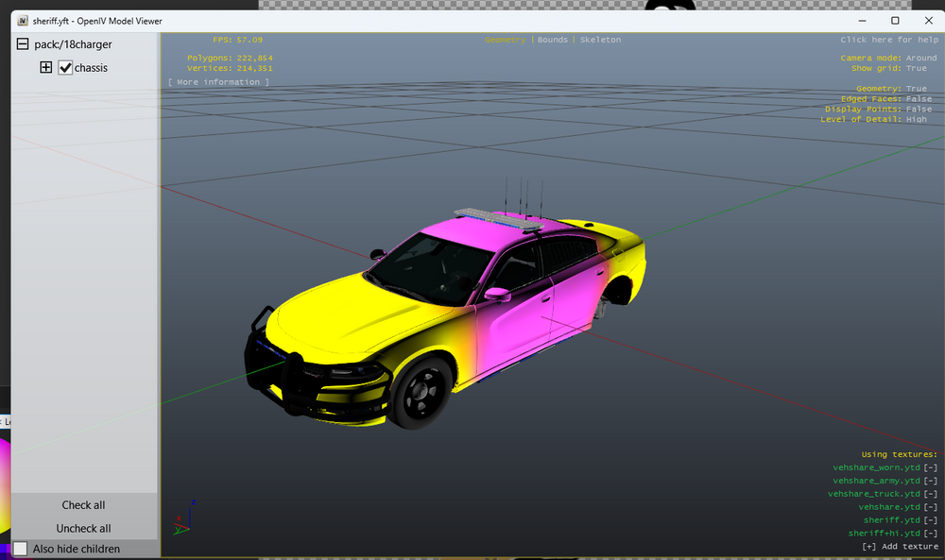Remove vehshare.ytd texture with its [-] icon
The width and height of the screenshot is (945, 560).
coord(931,508)
